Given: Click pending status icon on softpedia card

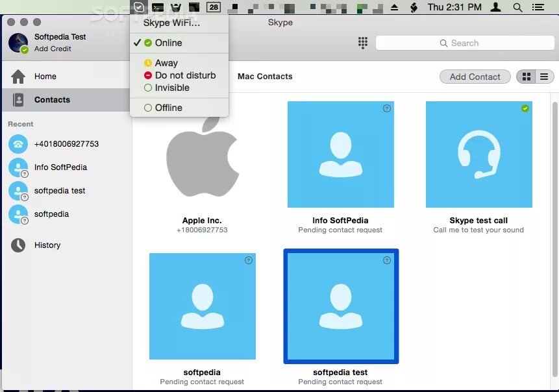Looking at the screenshot, I should (x=249, y=260).
